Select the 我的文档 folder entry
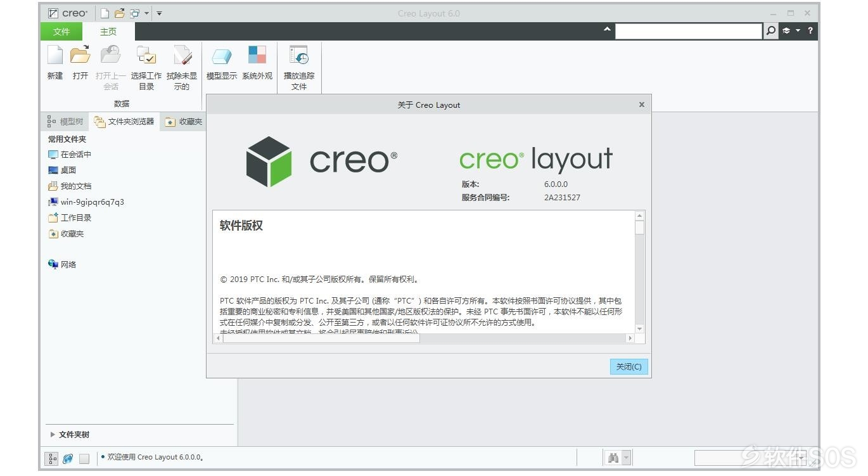The image size is (868, 476). [x=70, y=186]
